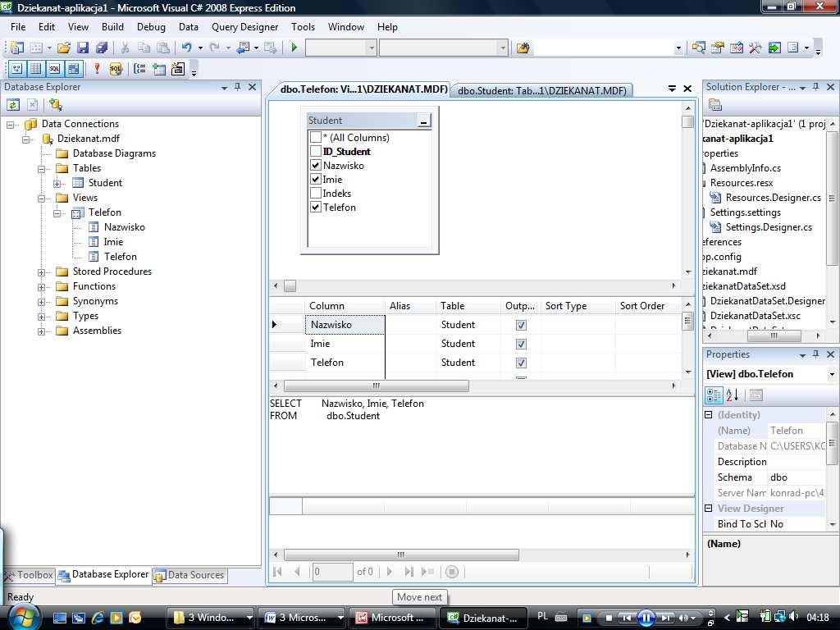Expand the Functions folder
The image size is (840, 630).
pyautogui.click(x=41, y=287)
